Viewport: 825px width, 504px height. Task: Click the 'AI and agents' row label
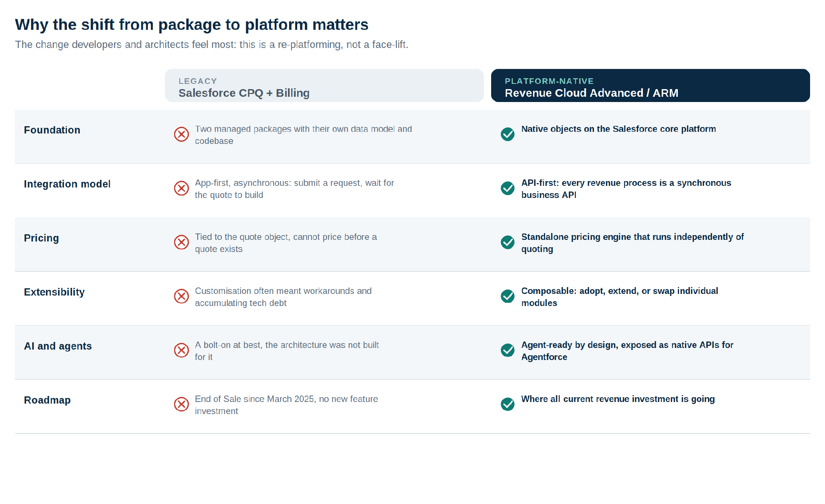[x=58, y=346]
